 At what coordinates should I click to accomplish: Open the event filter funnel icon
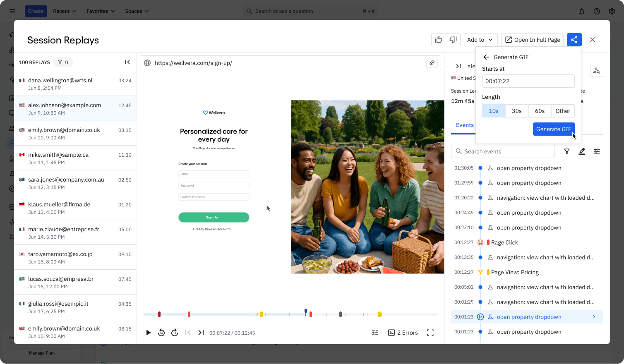tap(566, 151)
